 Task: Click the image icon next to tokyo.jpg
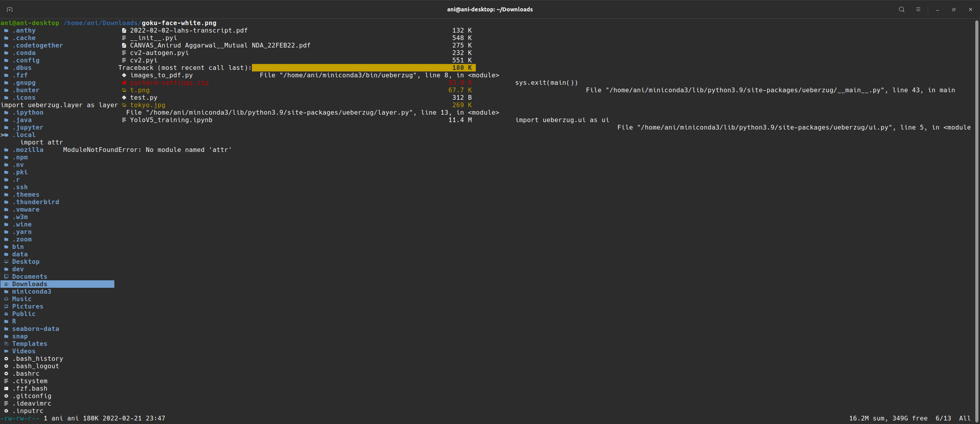pos(124,105)
